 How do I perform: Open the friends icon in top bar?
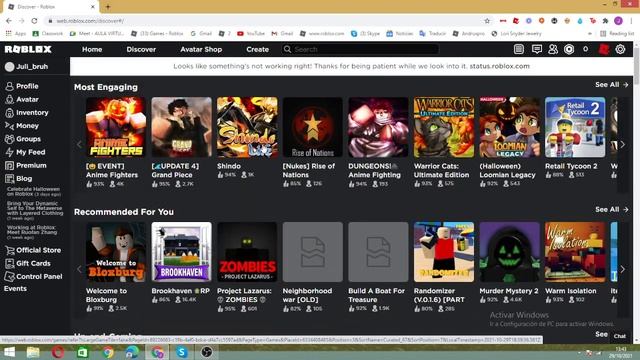click(x=553, y=49)
